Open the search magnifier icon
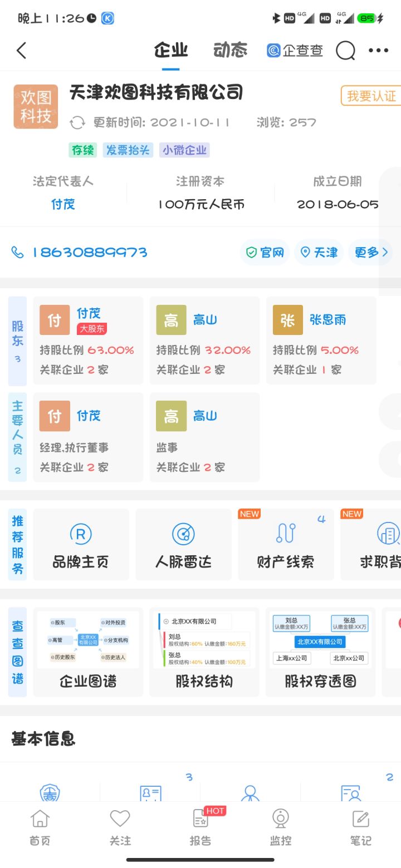This screenshot has height=868, width=401. [x=345, y=51]
